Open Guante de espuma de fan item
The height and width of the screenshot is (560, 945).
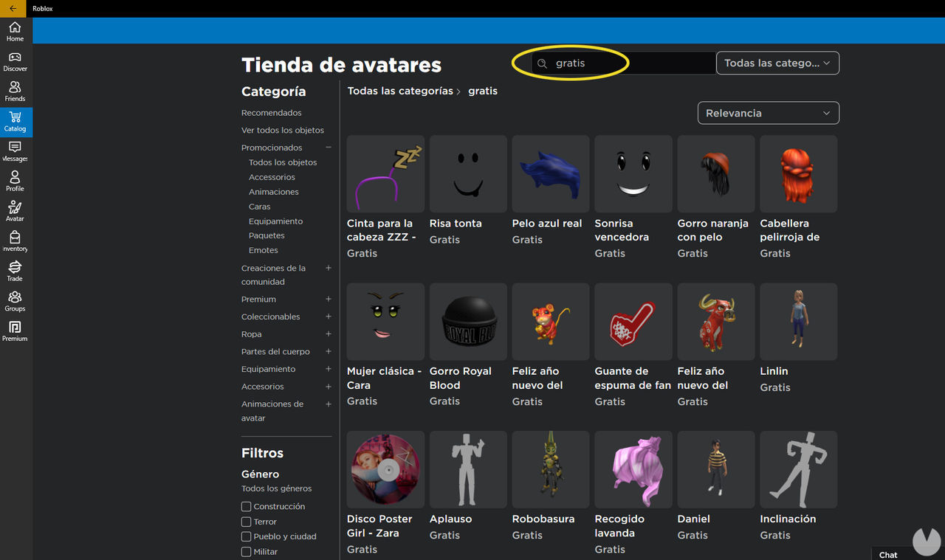point(633,345)
